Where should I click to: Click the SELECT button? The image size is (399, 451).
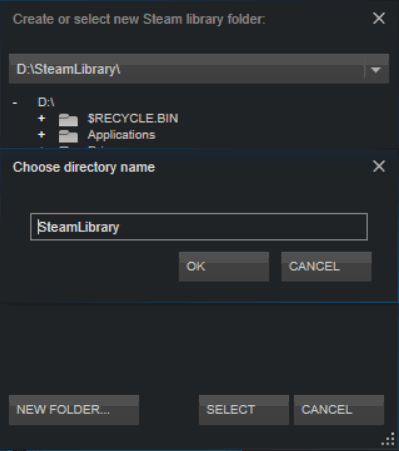(x=244, y=410)
